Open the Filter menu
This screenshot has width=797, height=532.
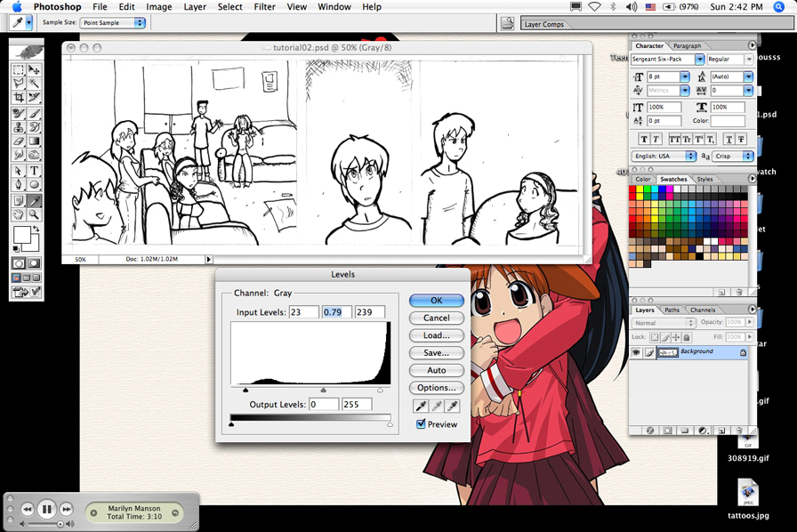[264, 6]
